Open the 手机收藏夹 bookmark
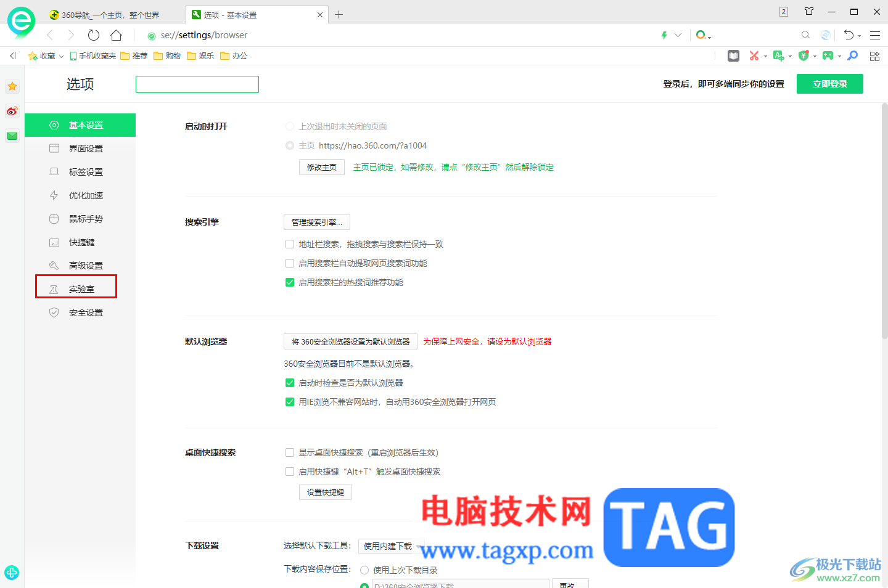888x588 pixels. click(x=93, y=56)
